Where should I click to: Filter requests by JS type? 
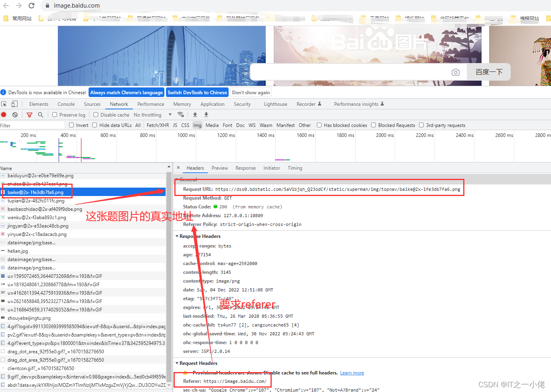coord(175,125)
